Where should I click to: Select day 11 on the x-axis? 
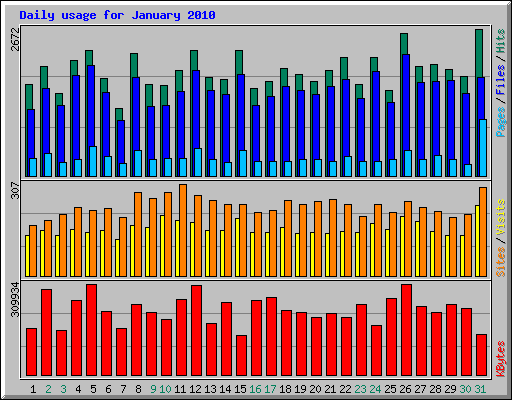pyautogui.click(x=180, y=389)
